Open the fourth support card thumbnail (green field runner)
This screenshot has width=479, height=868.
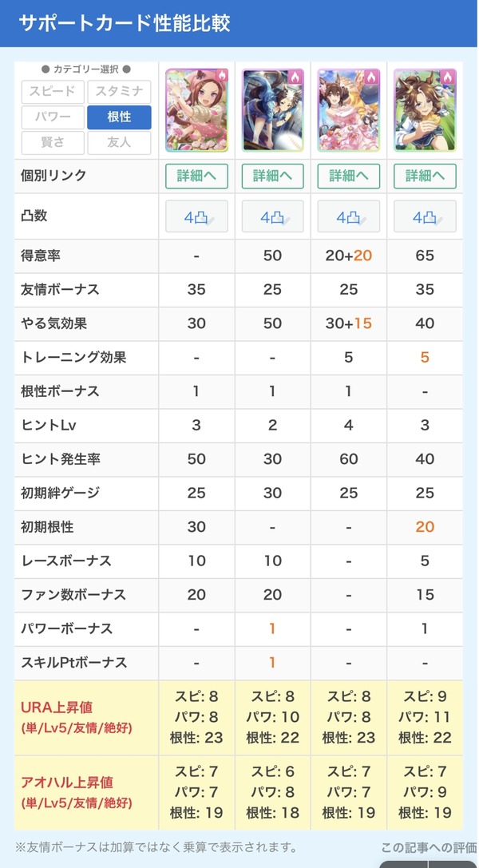425,110
